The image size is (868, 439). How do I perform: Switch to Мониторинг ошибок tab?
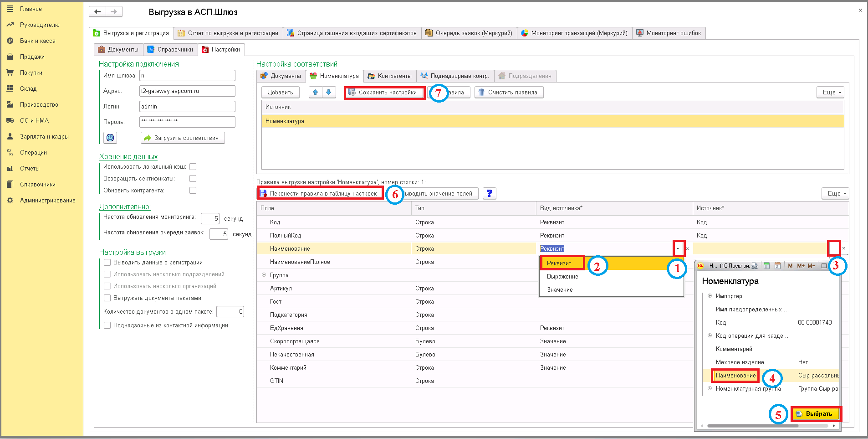(x=669, y=33)
